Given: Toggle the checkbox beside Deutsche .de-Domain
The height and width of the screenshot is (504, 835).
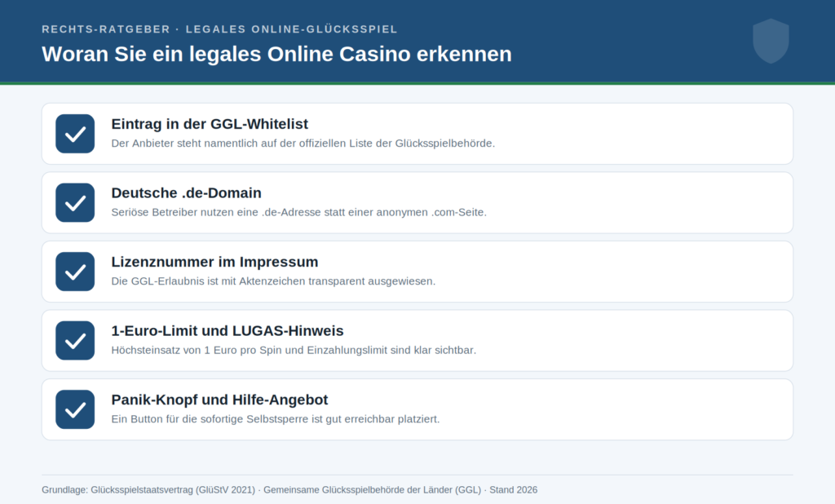Looking at the screenshot, I should (75, 202).
